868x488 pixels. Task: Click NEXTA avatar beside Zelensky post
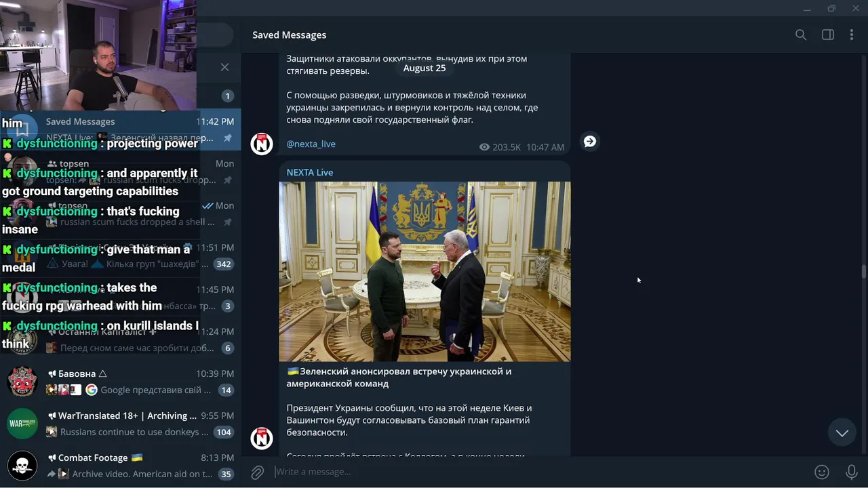(x=262, y=439)
